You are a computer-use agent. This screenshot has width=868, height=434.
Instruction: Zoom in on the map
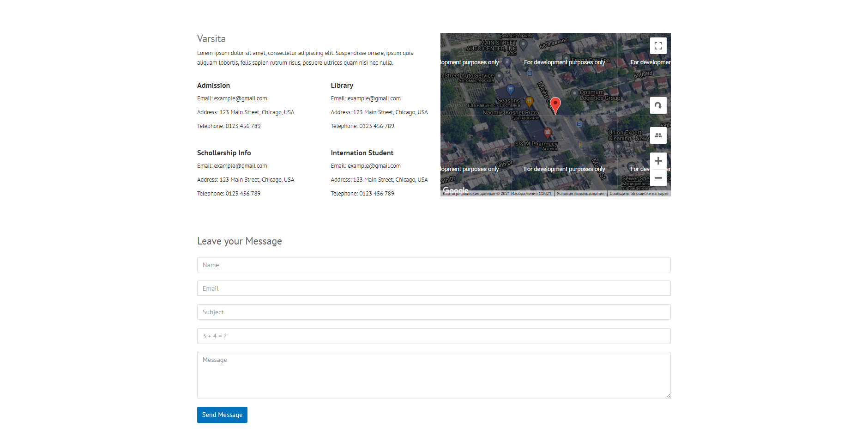click(x=658, y=161)
